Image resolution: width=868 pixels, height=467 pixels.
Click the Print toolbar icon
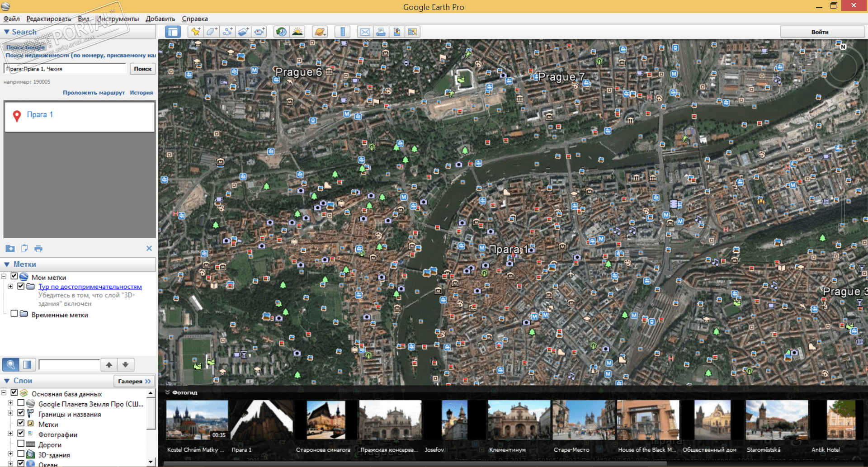click(x=381, y=32)
